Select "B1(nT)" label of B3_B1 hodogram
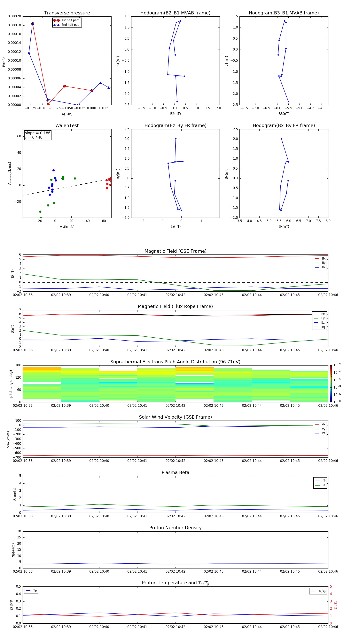Image resolution: width=351 pixels, height=644 pixels. point(226,61)
